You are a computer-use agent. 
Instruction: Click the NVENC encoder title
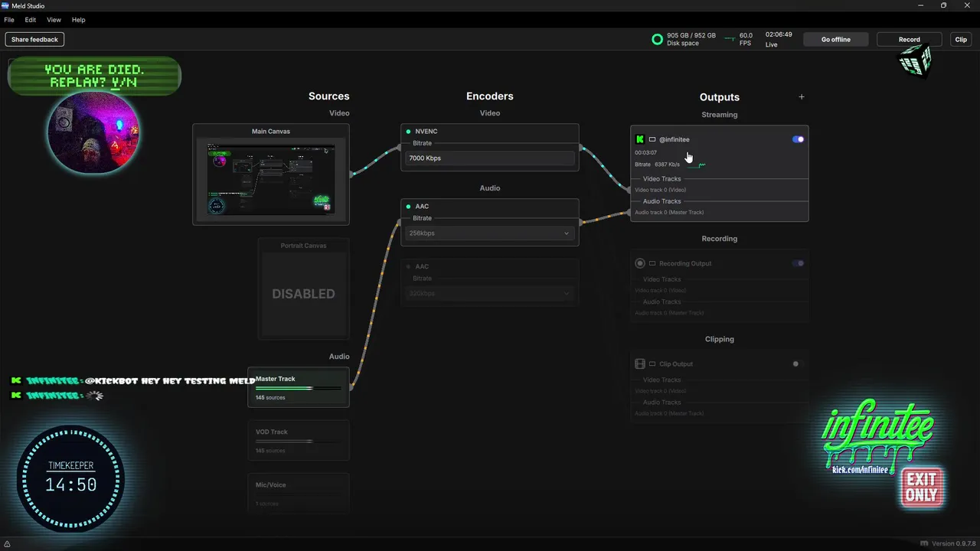pos(426,132)
